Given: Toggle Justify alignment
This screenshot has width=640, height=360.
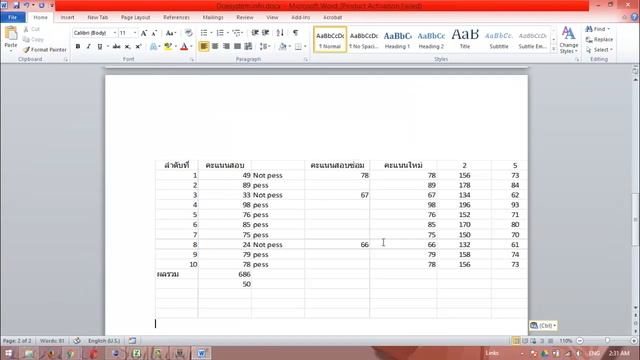Looking at the screenshot, I should pos(237,47).
